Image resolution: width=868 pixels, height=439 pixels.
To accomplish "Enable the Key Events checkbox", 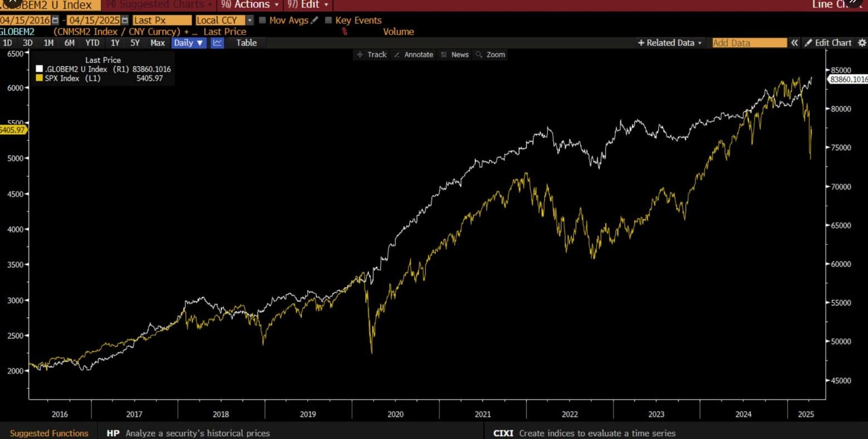I will (x=328, y=21).
